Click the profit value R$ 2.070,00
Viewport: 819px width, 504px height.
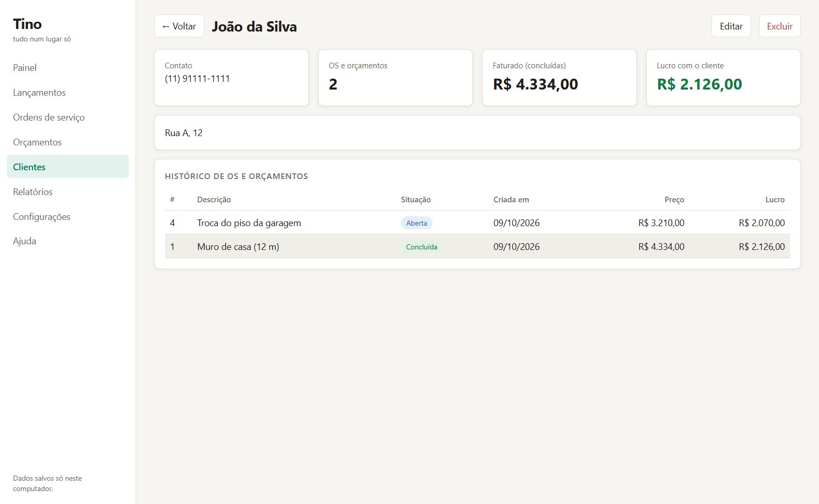(x=762, y=223)
